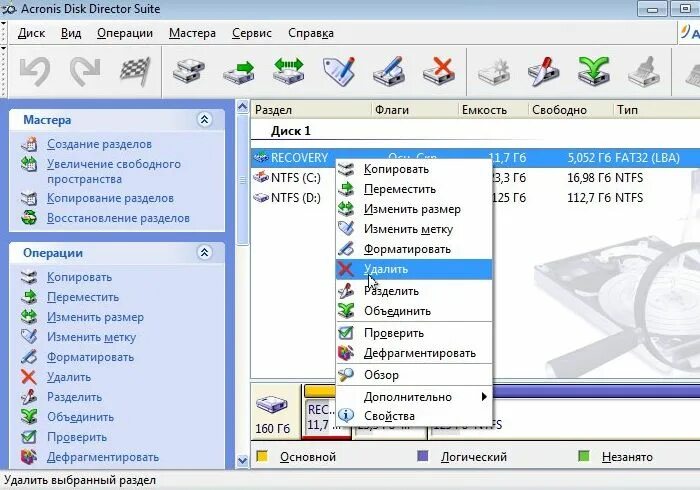Viewport: 700px width, 490px height.
Task: Click the Copy partition toolbar icon
Action: (188, 71)
